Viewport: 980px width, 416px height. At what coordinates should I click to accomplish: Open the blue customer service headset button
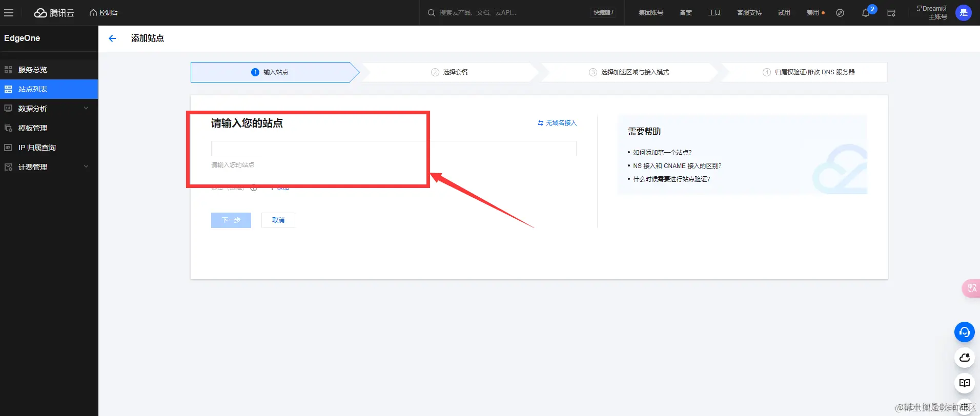964,332
